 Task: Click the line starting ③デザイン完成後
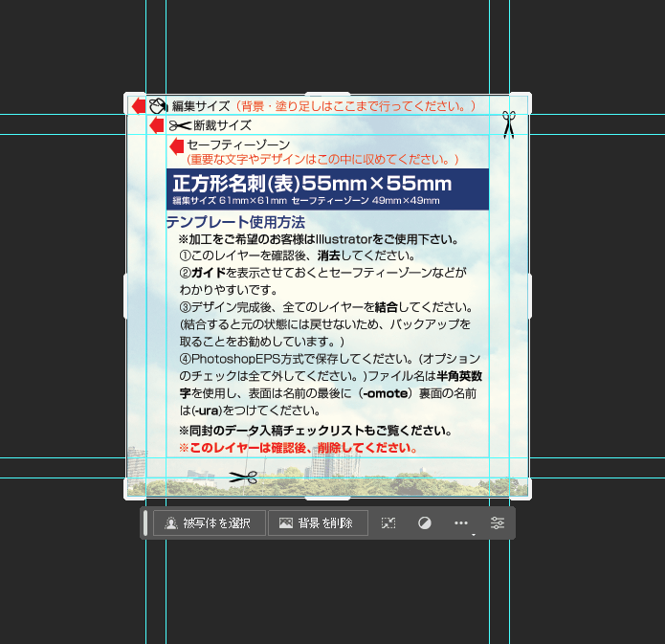[x=326, y=307]
